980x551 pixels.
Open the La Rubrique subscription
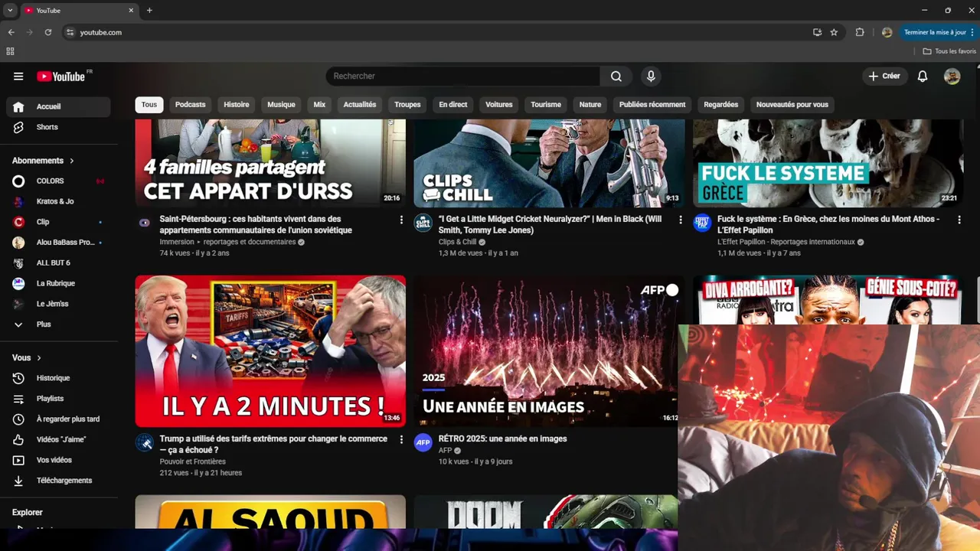coord(58,283)
